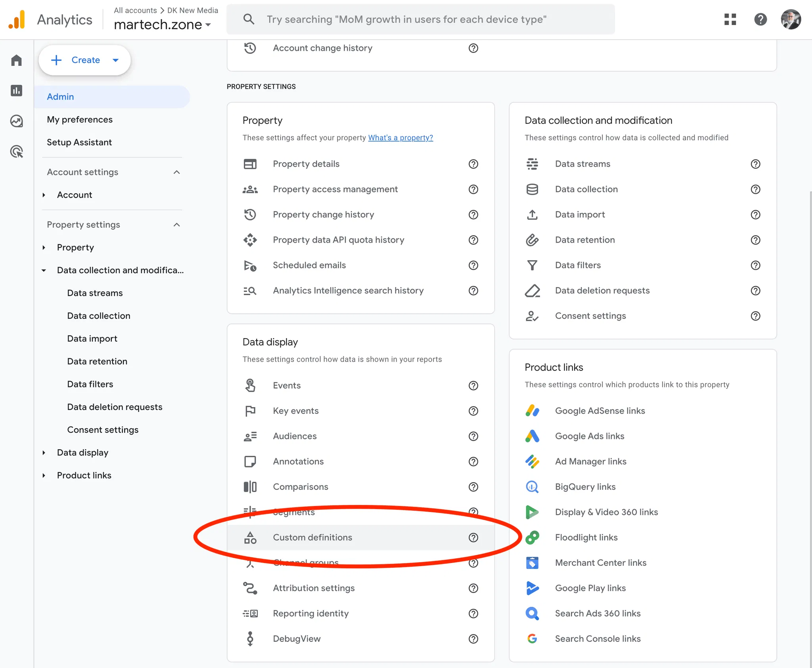This screenshot has width=812, height=668.
Task: Open the Advertising icon in sidebar
Action: (x=16, y=151)
